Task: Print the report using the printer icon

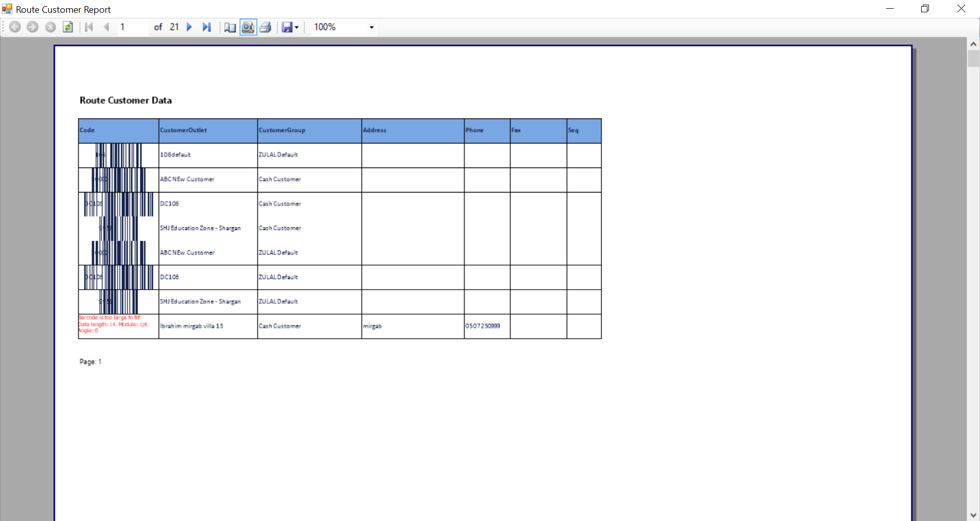Action: 265,27
